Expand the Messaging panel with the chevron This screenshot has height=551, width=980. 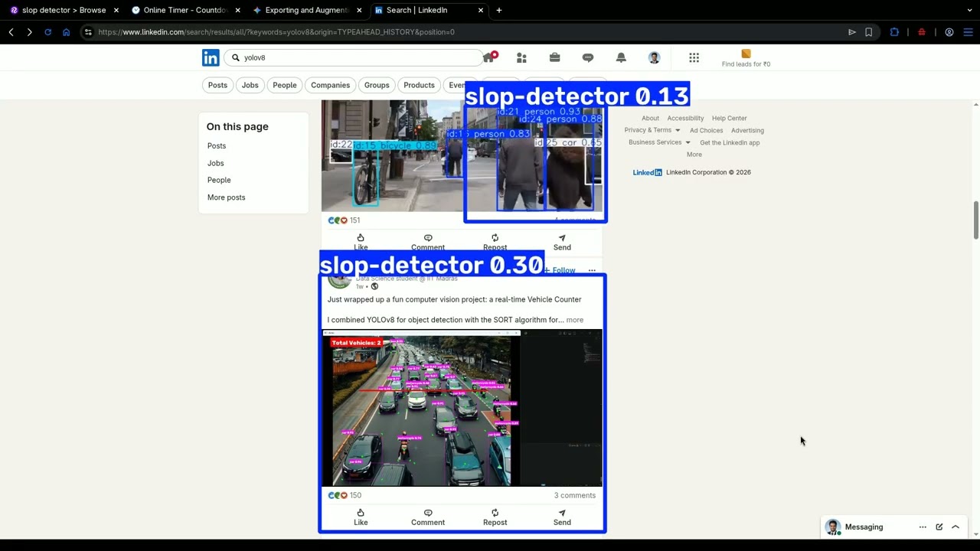[955, 527]
